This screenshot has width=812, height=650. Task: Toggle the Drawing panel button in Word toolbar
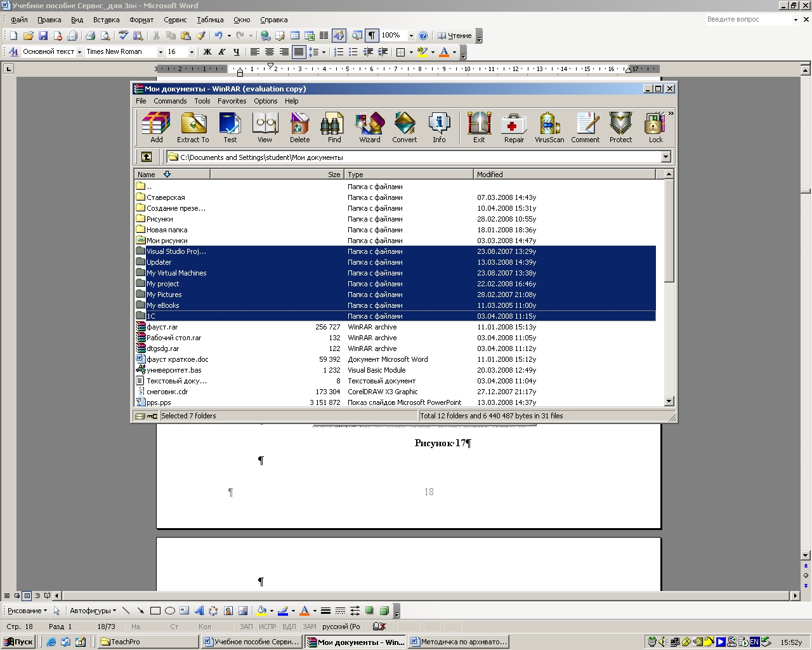tap(338, 36)
